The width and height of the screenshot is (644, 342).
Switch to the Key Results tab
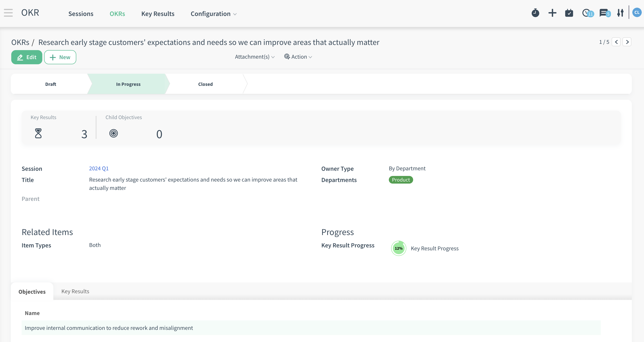click(x=75, y=291)
